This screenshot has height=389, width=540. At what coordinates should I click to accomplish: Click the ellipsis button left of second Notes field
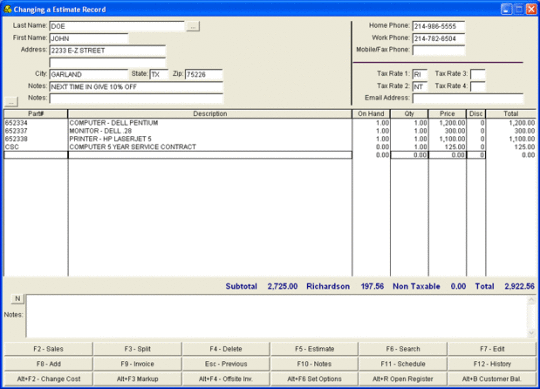pyautogui.click(x=11, y=102)
